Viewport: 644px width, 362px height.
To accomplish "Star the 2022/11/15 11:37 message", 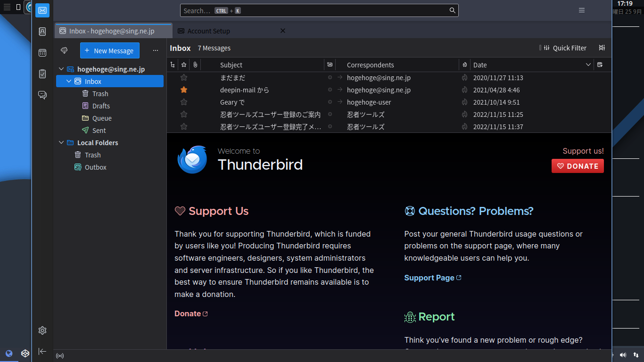I will pyautogui.click(x=184, y=127).
